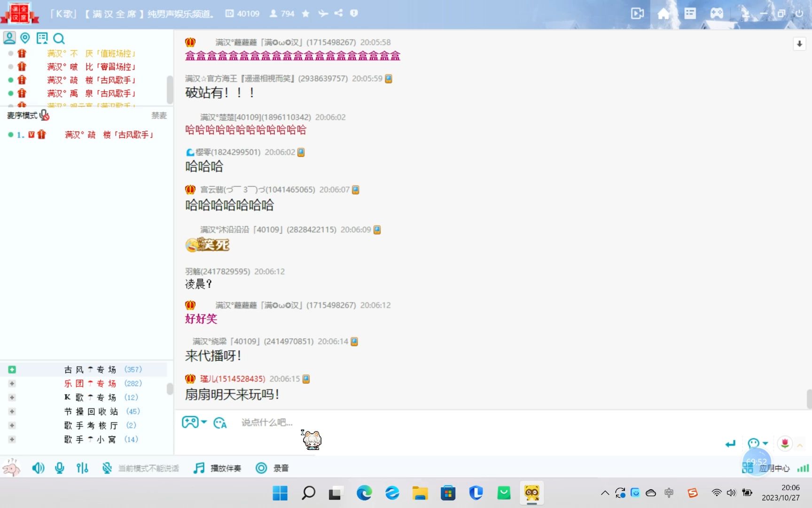
Task: Expand the 乐团专场 channel node
Action: (x=12, y=384)
